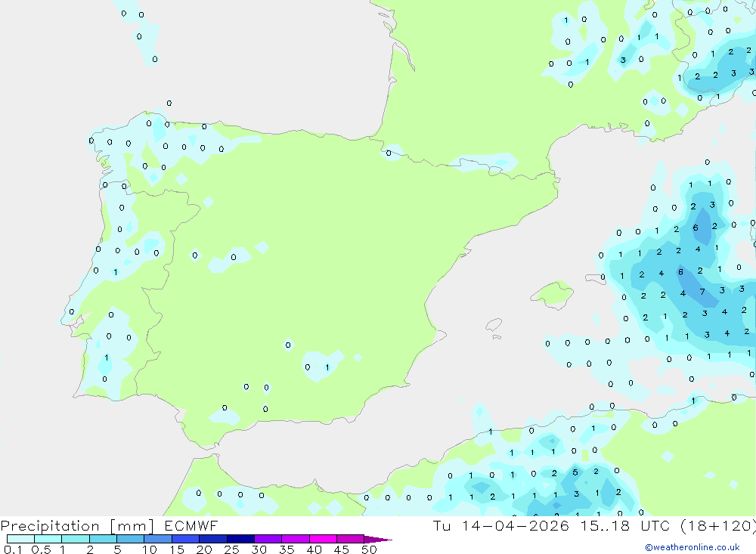Screen dimensions: 756x554
Task: Click the "0.5" legend scale label
Action: click(41, 549)
